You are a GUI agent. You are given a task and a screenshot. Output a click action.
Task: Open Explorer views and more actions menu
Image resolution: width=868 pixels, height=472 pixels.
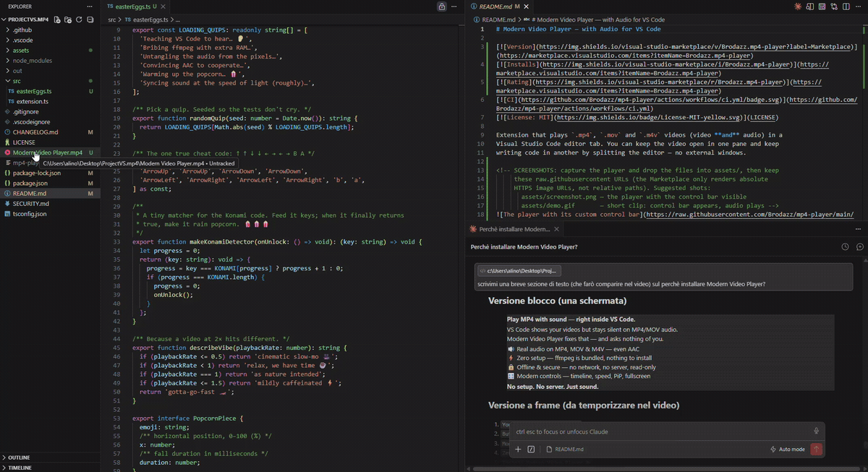coord(90,7)
